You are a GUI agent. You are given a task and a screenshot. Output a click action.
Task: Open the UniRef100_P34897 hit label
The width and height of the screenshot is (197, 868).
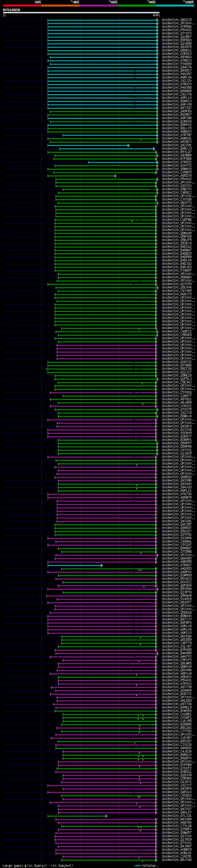(177, 271)
